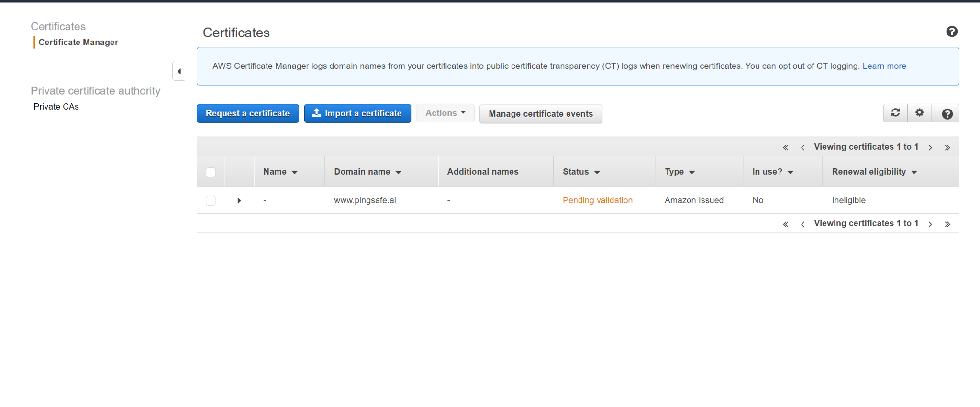980x407 pixels.
Task: Go to next page in bottom pagination
Action: point(930,224)
